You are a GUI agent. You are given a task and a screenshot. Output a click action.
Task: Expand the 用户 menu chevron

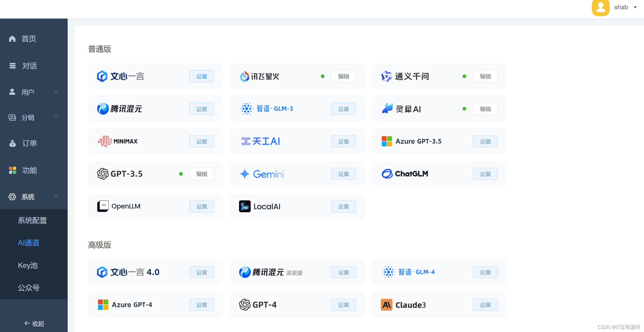click(56, 92)
